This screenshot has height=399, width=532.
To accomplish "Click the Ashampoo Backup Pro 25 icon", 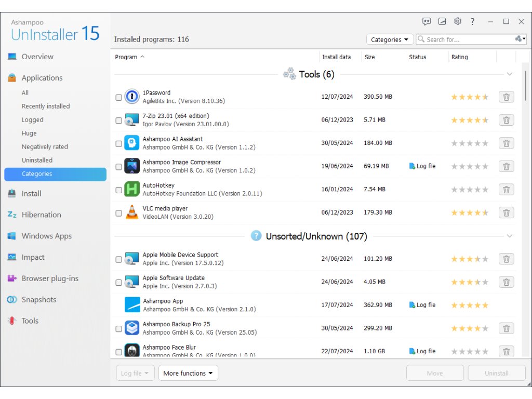I will tap(131, 328).
